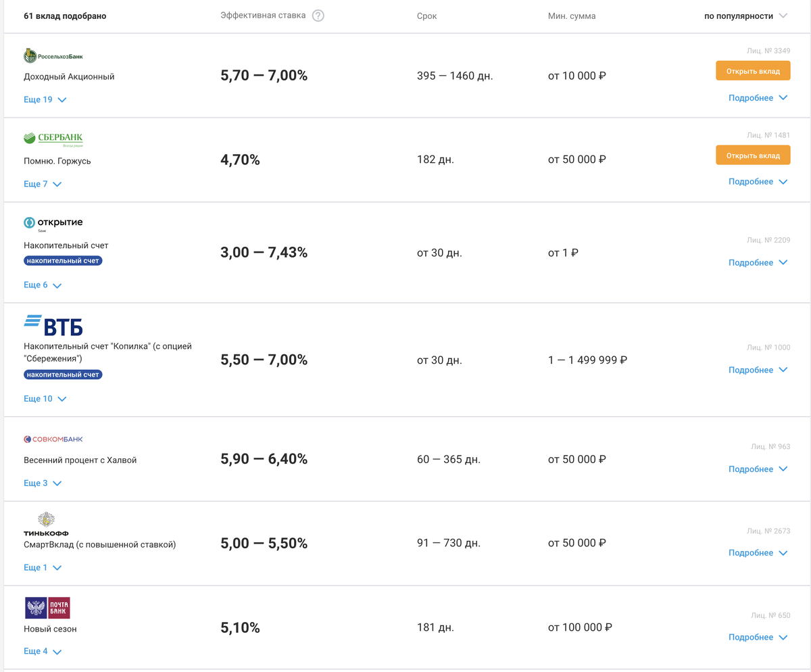The image size is (811, 672).
Task: Click 'от 1 ₽' minimum amount
Action: [x=564, y=253]
